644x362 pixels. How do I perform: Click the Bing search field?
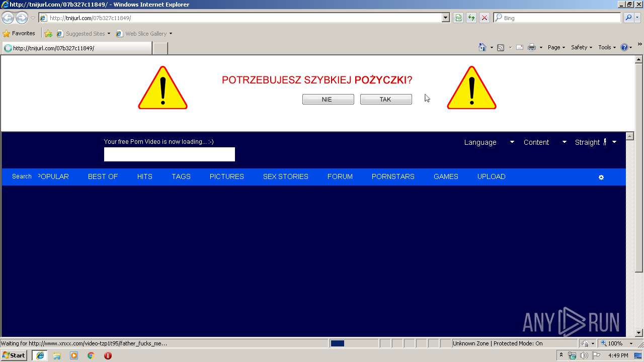(557, 18)
